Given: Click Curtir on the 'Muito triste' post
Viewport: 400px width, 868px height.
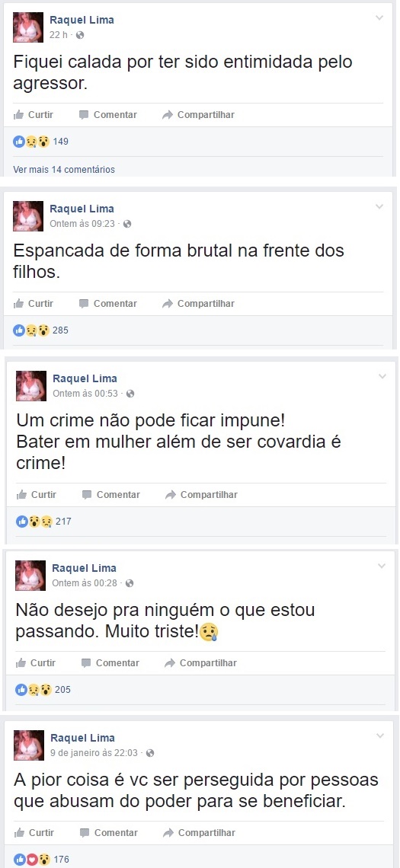Looking at the screenshot, I should click(36, 663).
